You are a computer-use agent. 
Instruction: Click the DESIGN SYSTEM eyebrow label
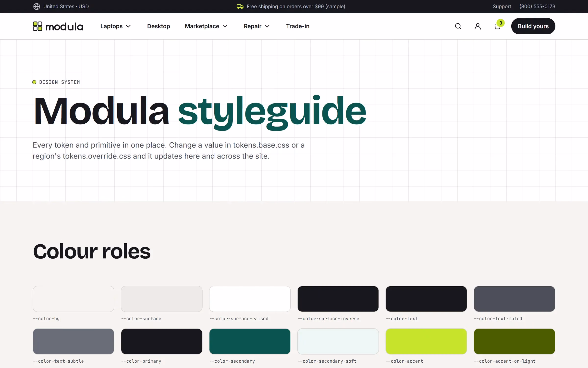pyautogui.click(x=60, y=82)
